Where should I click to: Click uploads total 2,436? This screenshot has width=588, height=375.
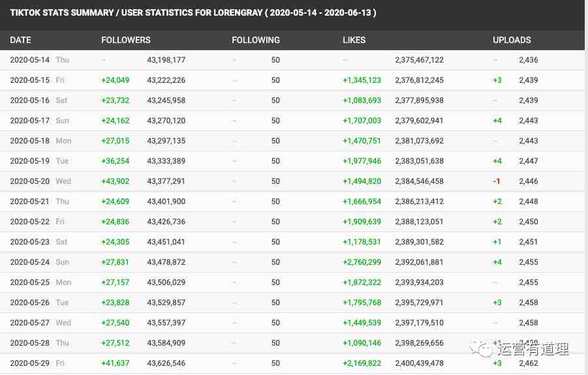click(x=529, y=60)
